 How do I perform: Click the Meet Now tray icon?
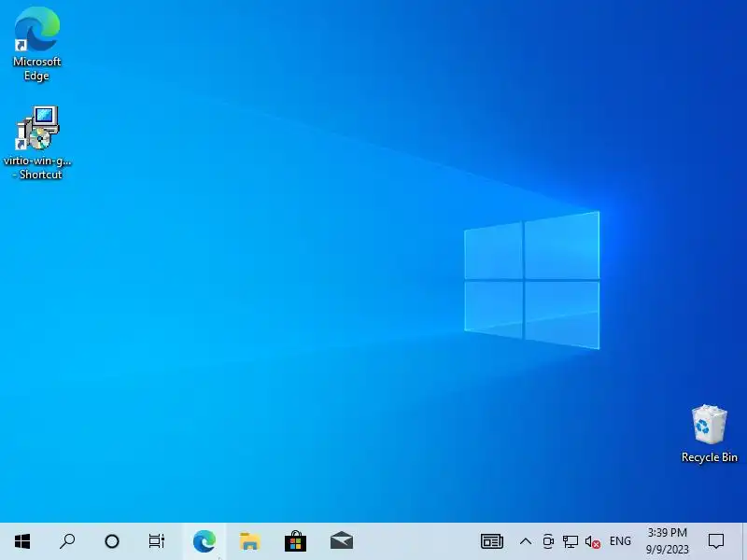[x=548, y=541]
